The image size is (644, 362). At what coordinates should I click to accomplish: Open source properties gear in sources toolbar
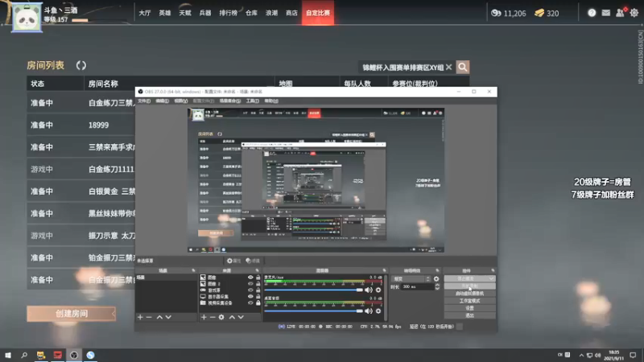point(221,317)
